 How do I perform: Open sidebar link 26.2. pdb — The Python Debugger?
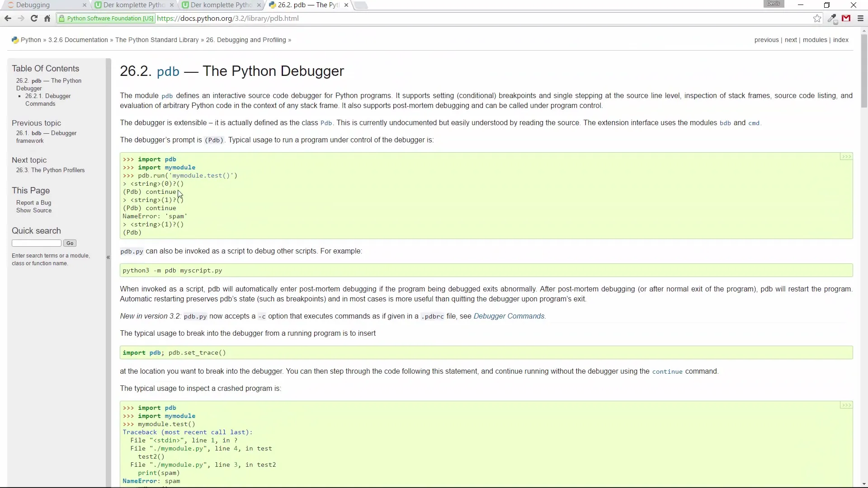point(49,84)
